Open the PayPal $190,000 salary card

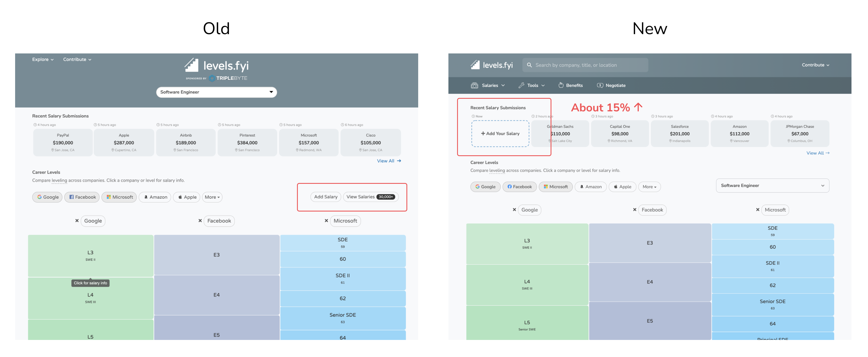(63, 143)
